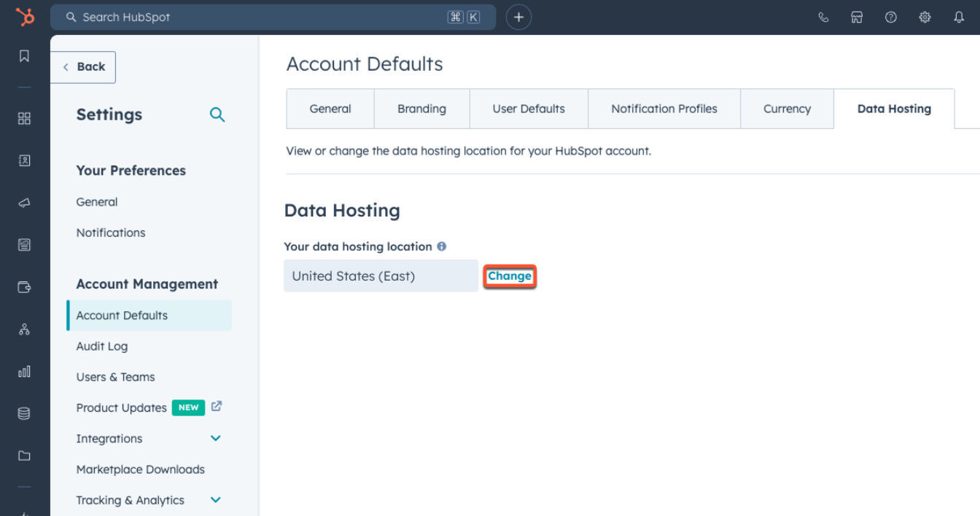The width and height of the screenshot is (980, 516).
Task: Open the Settings gear icon
Action: coord(925,17)
